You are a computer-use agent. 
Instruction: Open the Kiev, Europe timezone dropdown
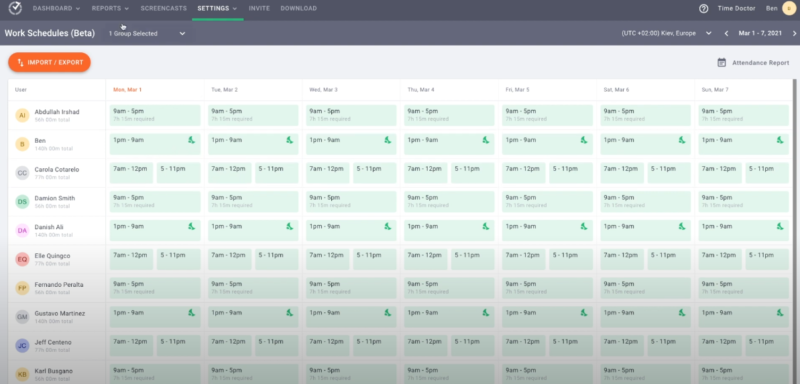click(x=666, y=34)
